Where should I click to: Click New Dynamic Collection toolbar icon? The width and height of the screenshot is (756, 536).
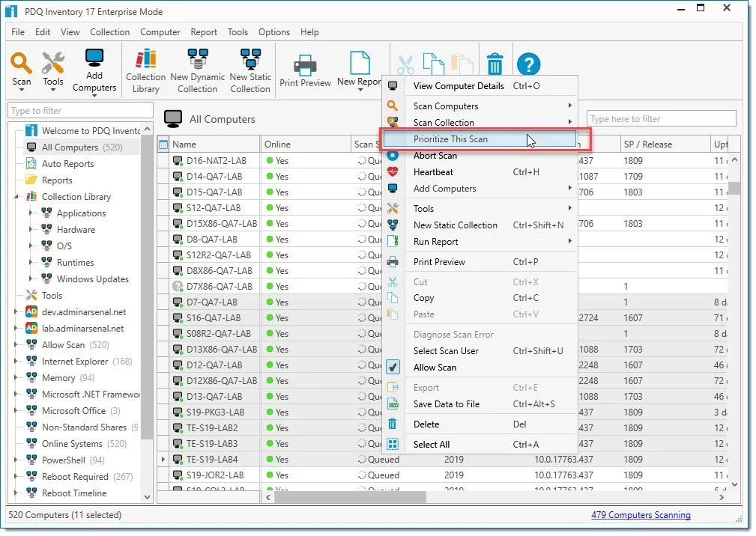(197, 59)
